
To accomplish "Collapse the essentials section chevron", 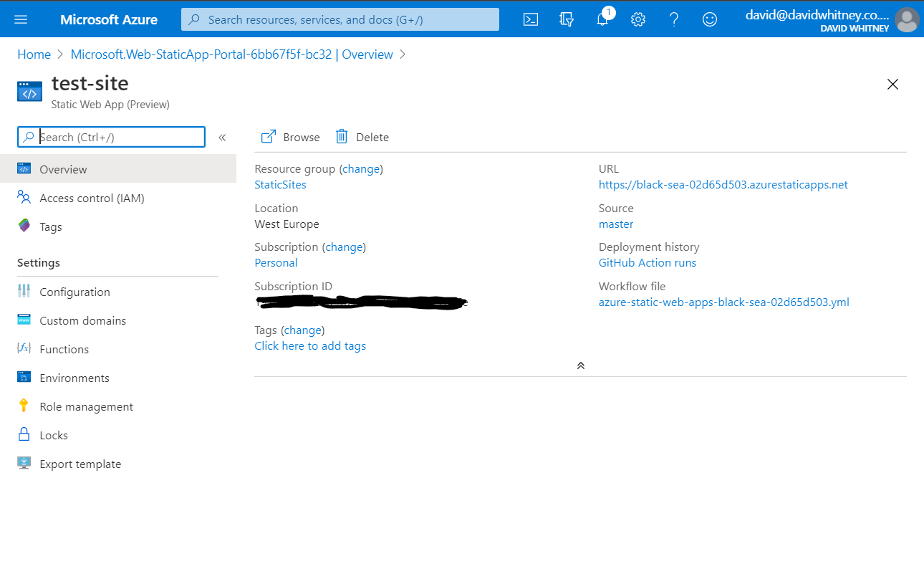I will point(581,365).
